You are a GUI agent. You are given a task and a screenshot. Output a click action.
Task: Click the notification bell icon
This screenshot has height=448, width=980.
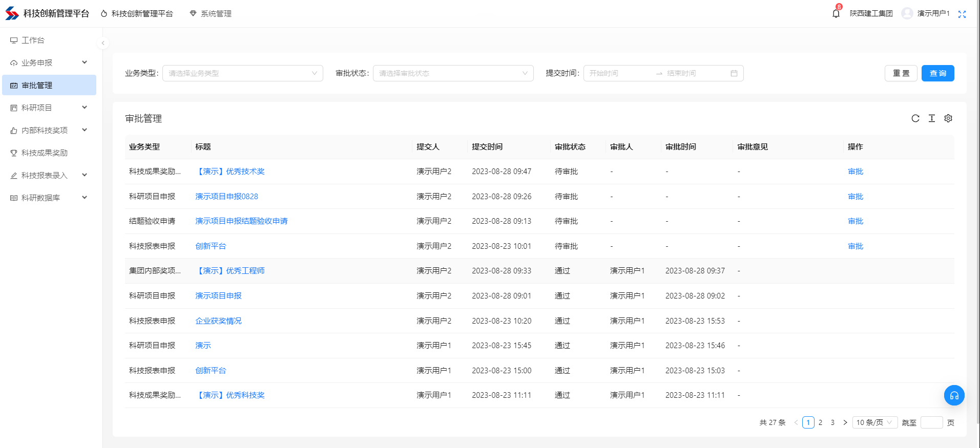[836, 14]
